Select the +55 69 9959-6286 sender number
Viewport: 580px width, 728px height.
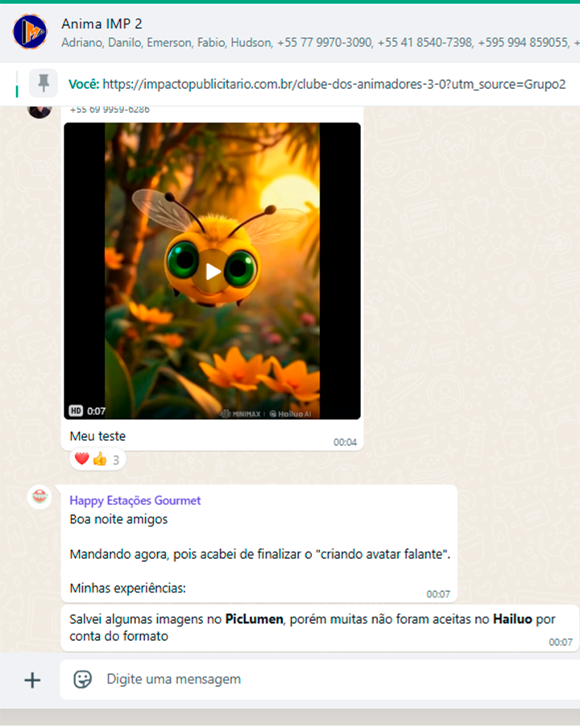[110, 110]
